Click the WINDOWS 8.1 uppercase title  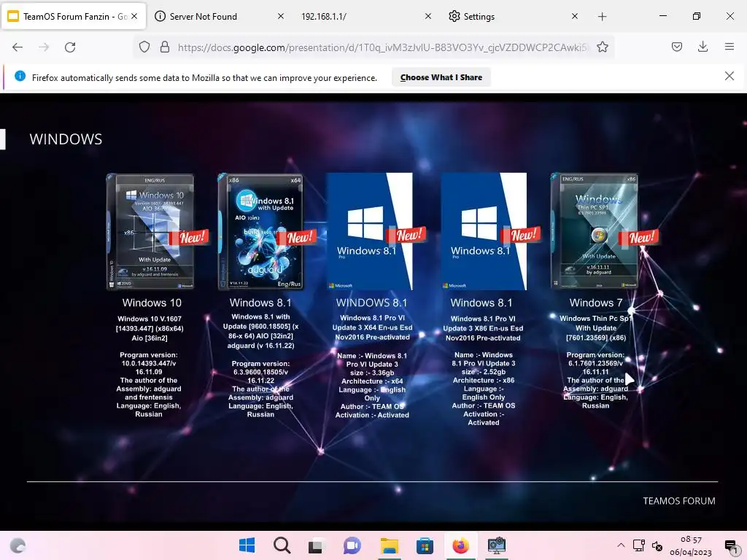(x=371, y=303)
